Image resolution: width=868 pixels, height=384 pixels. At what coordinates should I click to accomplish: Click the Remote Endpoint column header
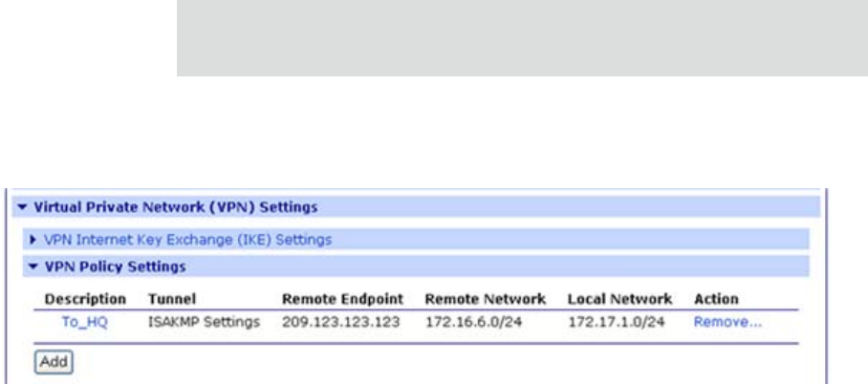tap(343, 299)
